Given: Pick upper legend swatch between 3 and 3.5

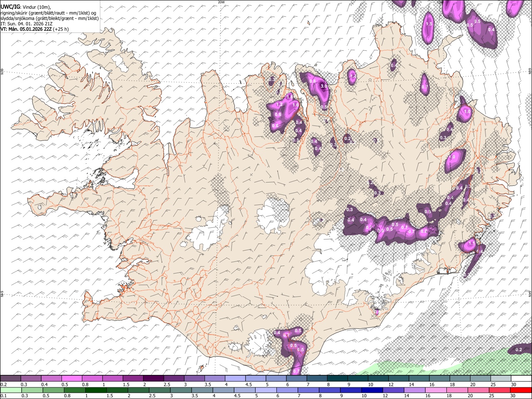Looking at the screenshot, I should pos(194,379).
